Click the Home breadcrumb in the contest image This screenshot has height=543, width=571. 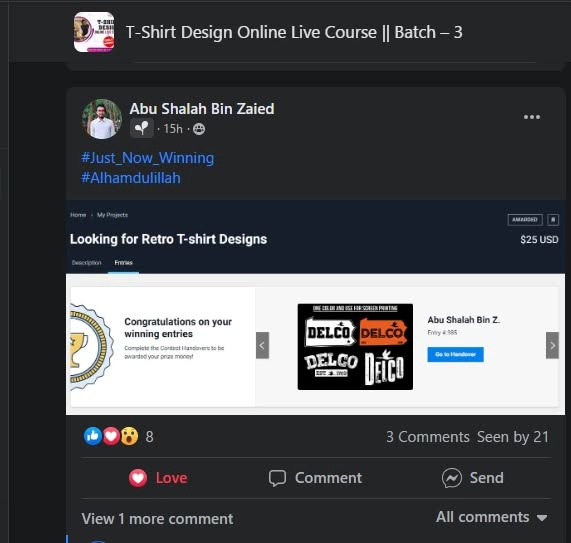pos(78,215)
